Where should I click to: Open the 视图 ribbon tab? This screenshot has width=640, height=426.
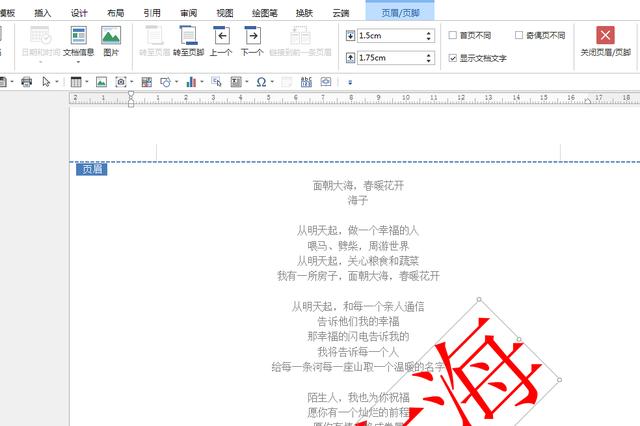[225, 13]
